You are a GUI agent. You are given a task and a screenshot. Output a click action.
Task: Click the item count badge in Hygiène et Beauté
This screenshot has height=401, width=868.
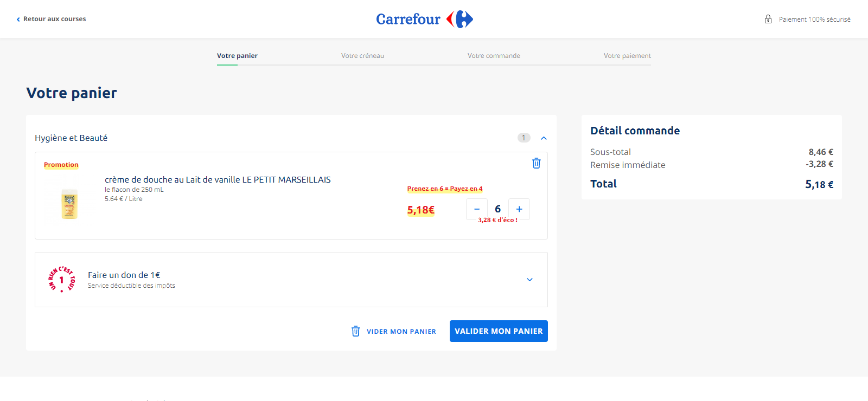(x=524, y=138)
